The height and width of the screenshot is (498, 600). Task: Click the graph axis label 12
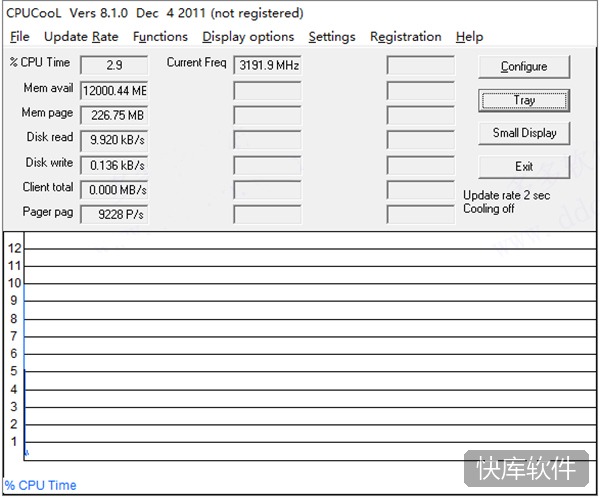[15, 248]
